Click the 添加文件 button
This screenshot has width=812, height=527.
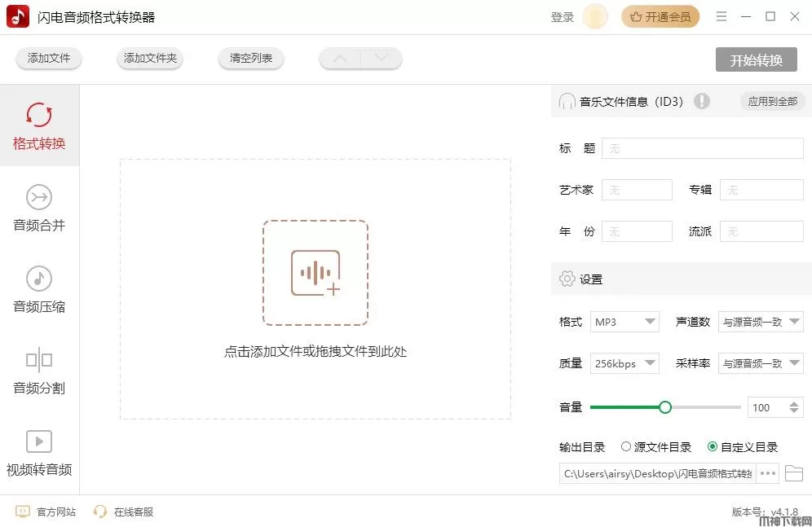click(49, 59)
